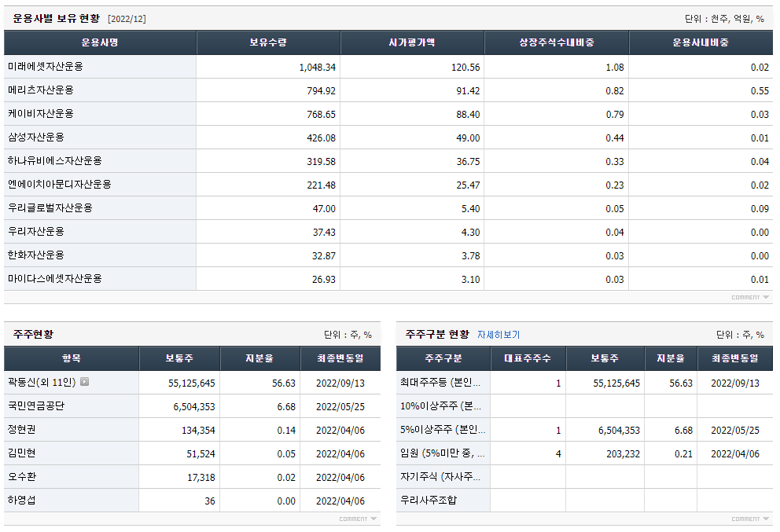Select 5%이상주주 category row

584,430
